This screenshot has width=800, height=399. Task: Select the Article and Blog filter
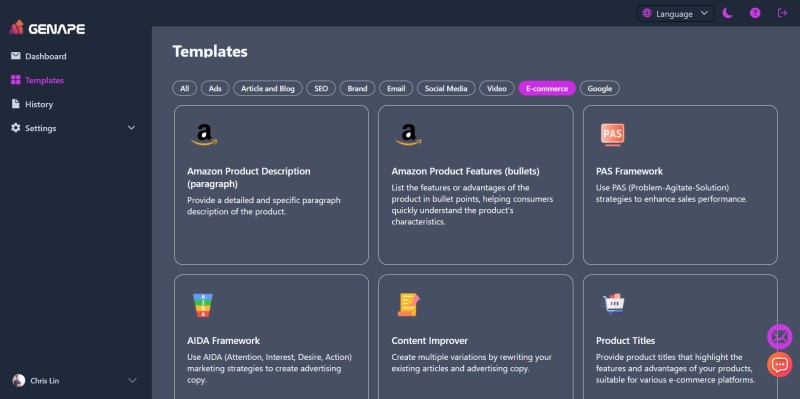coord(268,88)
